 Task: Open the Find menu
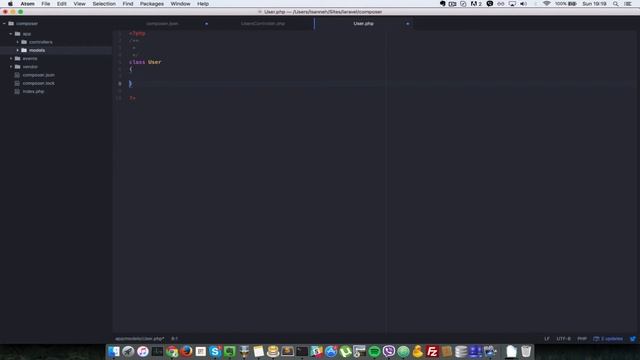(128, 4)
